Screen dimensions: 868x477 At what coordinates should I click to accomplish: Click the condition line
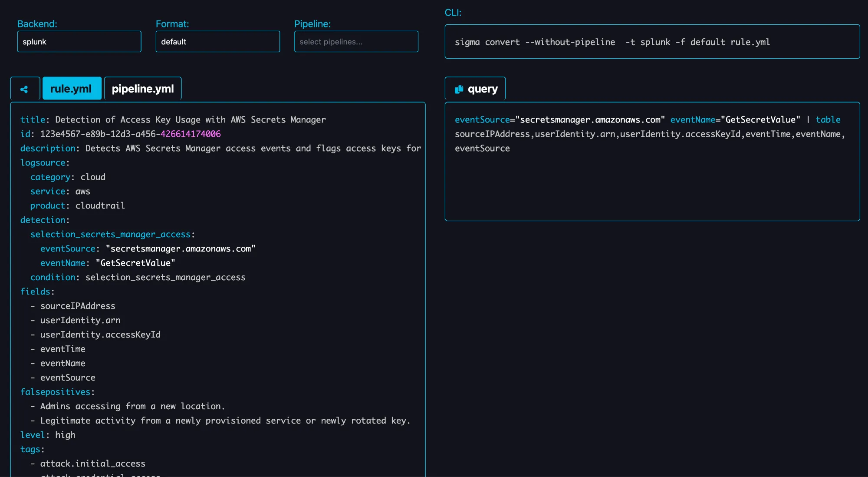tap(138, 277)
